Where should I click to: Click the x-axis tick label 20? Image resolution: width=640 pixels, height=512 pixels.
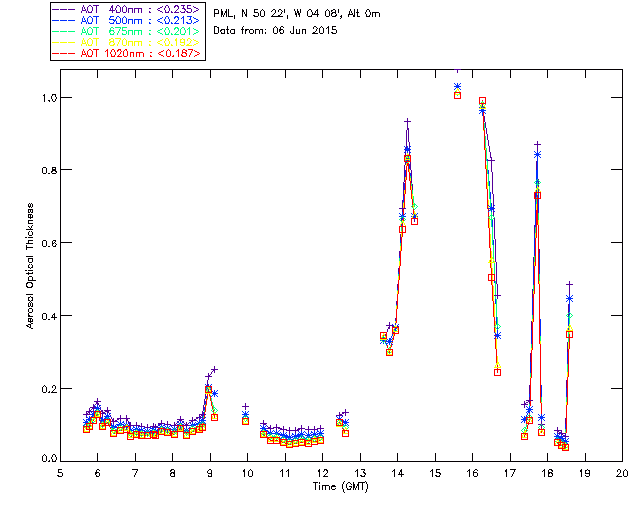[622, 473]
